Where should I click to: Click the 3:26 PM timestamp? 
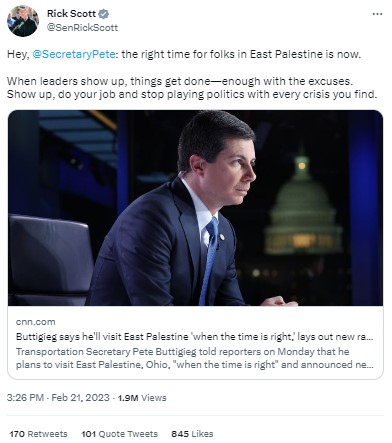(25, 398)
